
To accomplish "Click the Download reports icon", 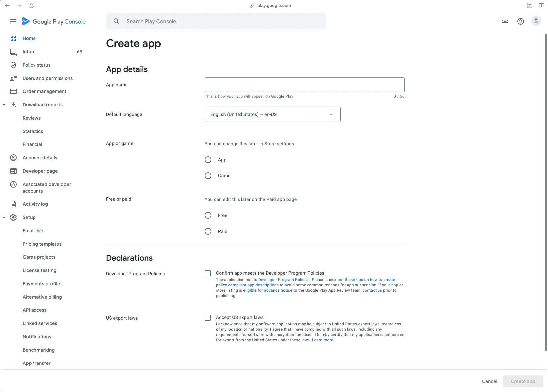I will point(13,105).
